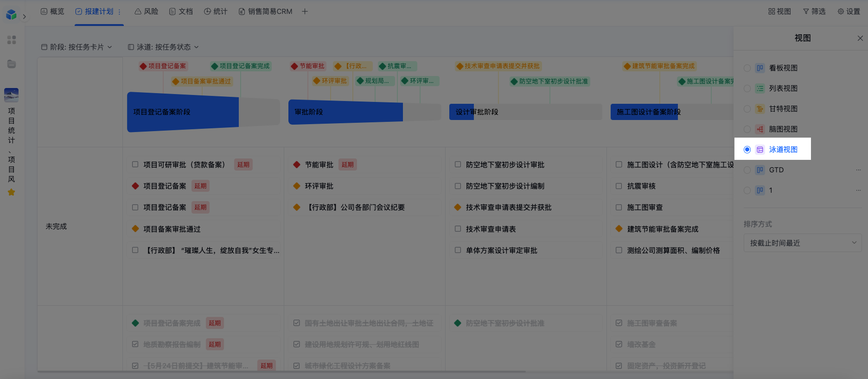
Task: Switch to the 统计 tab
Action: (216, 11)
